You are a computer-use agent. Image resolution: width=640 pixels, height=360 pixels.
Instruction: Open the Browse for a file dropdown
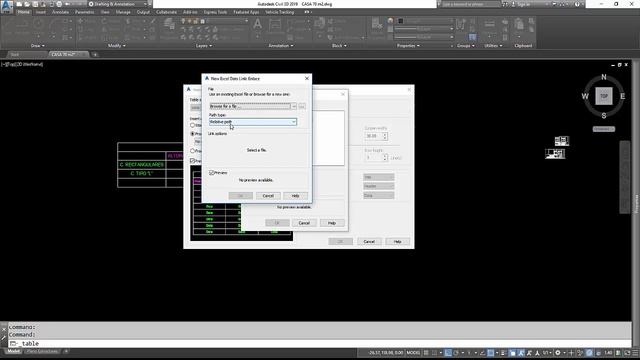[253, 106]
